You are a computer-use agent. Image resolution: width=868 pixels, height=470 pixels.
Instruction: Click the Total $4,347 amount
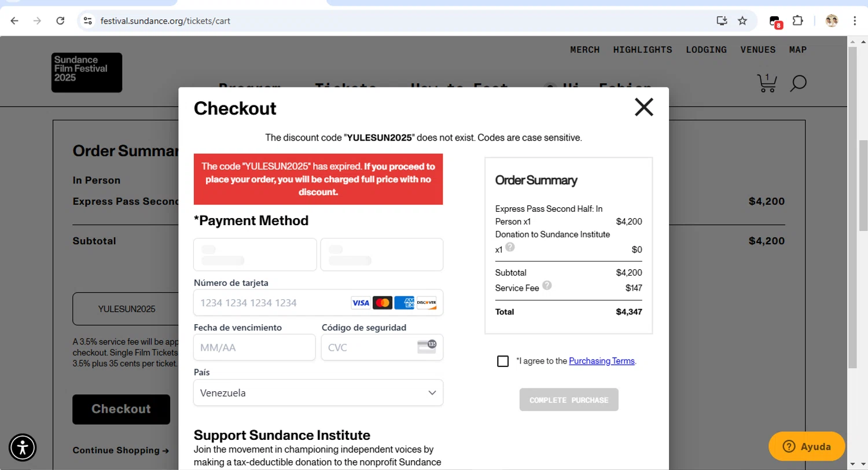629,312
